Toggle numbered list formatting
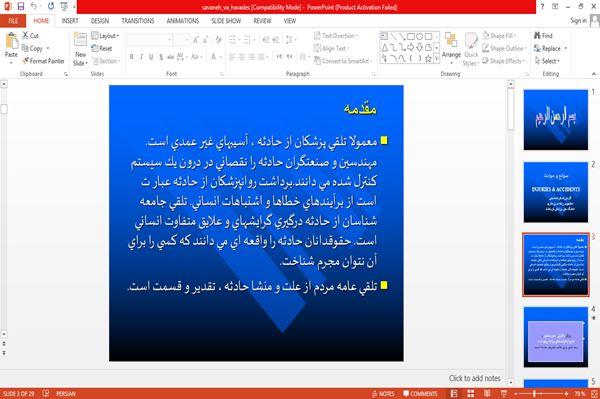The width and height of the screenshot is (600, 399). pyautogui.click(x=248, y=40)
